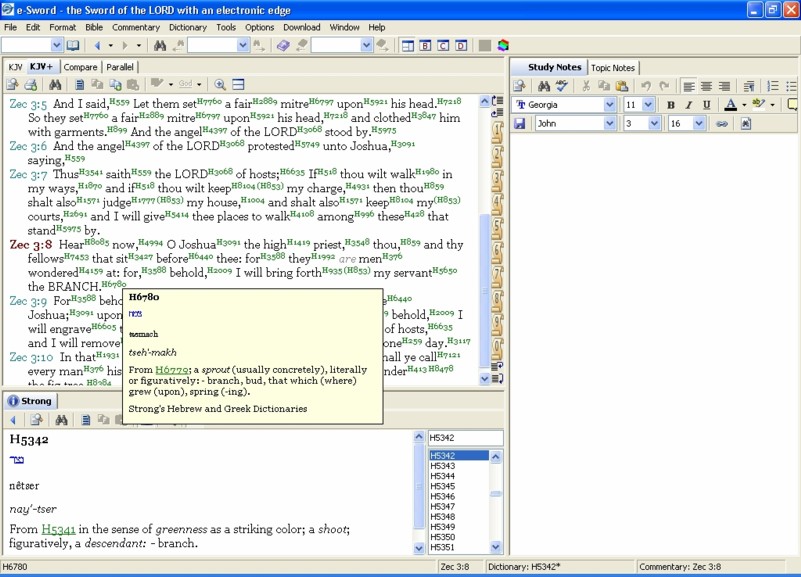
Task: Click the save disk icon in Study Notes
Action: [520, 124]
